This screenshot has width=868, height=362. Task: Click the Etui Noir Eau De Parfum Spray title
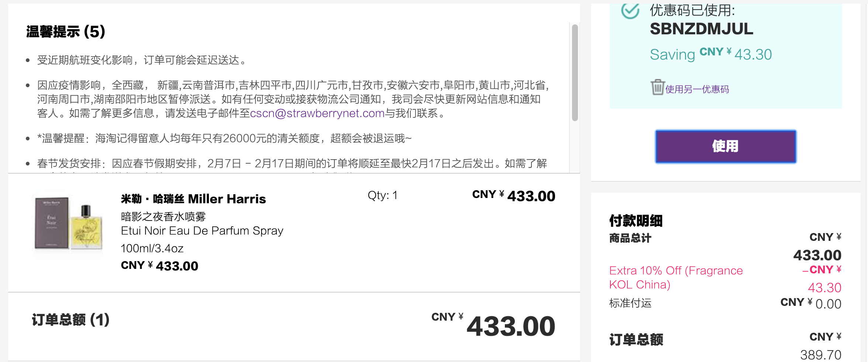(x=202, y=231)
